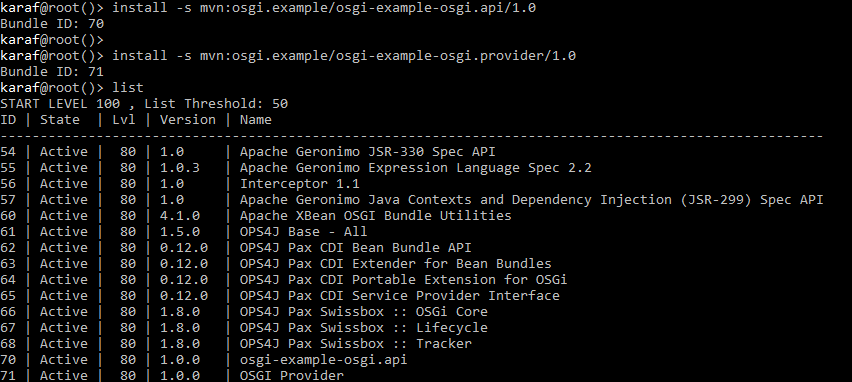Viewport: 852px width, 382px height.
Task: Click the first api install command line
Action: tap(268, 8)
